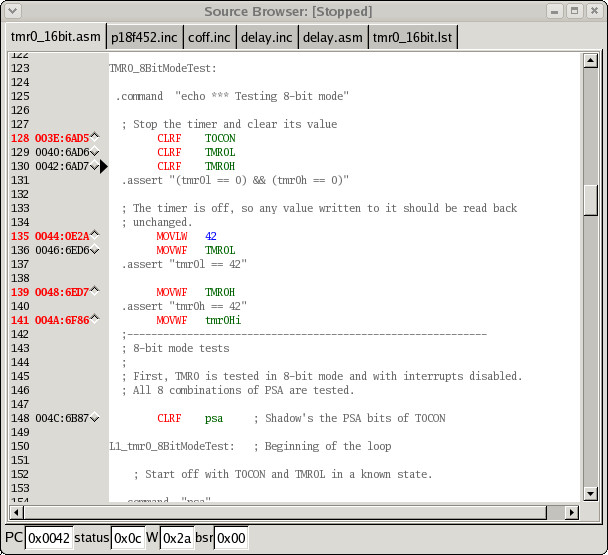Click the CLRF TMR0H instruction on line 130
The width and height of the screenshot is (608, 555).
point(196,166)
